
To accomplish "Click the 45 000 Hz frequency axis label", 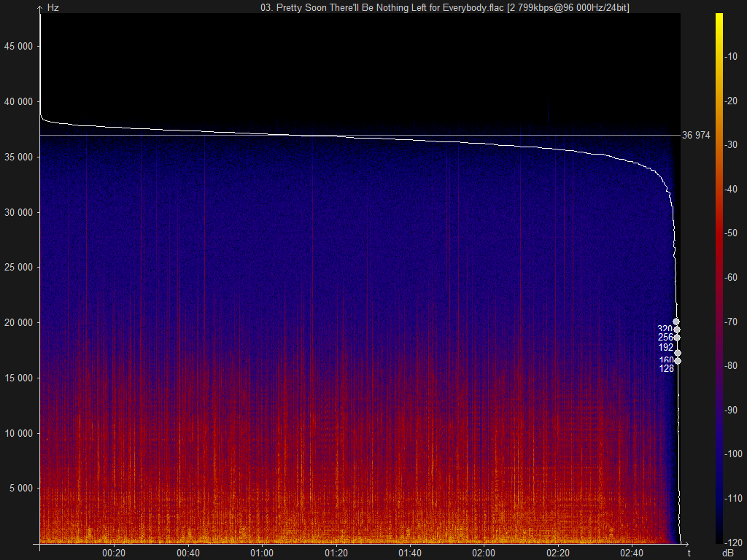I will point(19,44).
